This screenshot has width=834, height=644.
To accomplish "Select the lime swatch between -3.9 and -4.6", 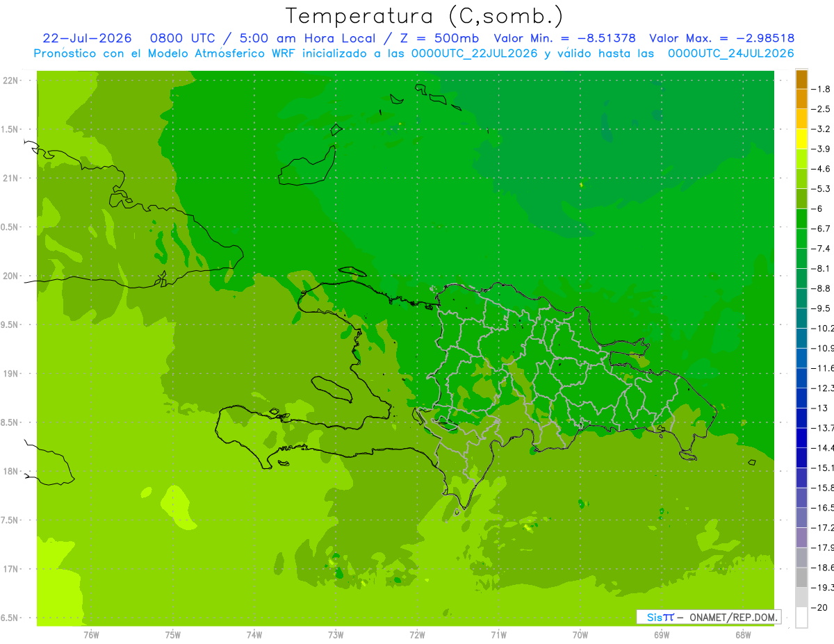I will click(801, 158).
